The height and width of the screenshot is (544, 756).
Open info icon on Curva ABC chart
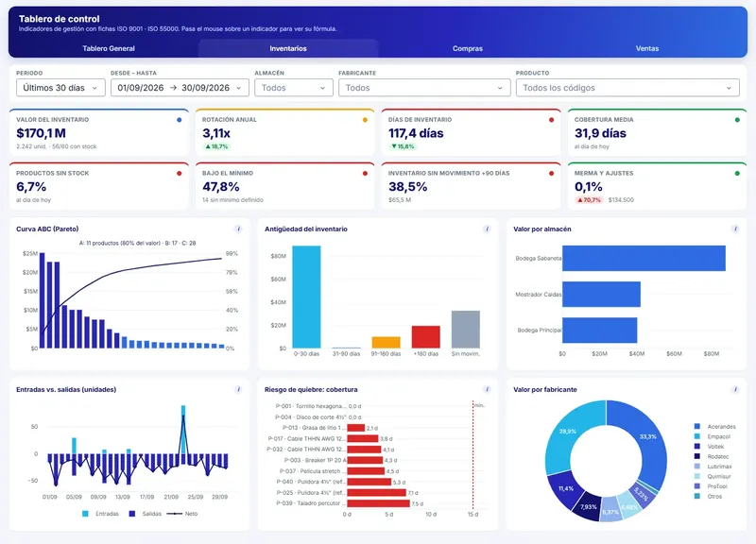click(238, 229)
